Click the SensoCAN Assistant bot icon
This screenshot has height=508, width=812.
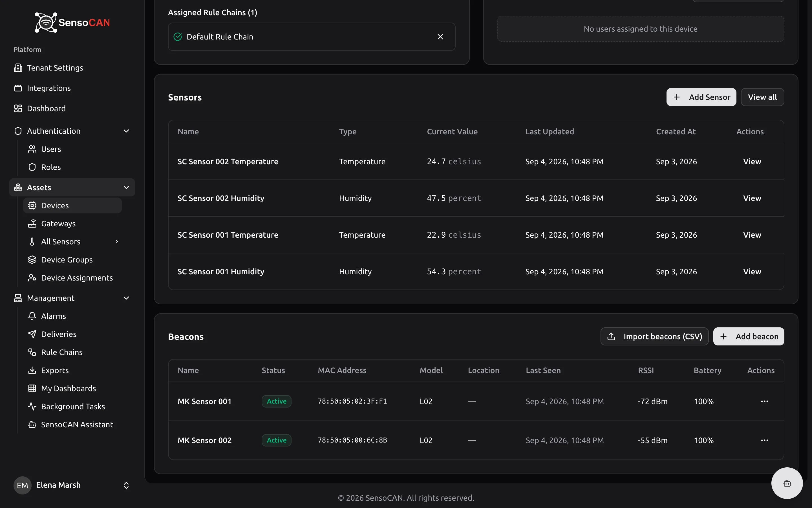tap(32, 424)
